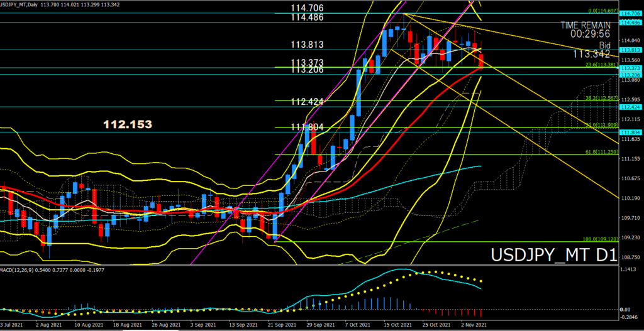Click the Fibonacci 23.6(113.381) label
The width and height of the screenshot is (644, 331).
pos(602,65)
